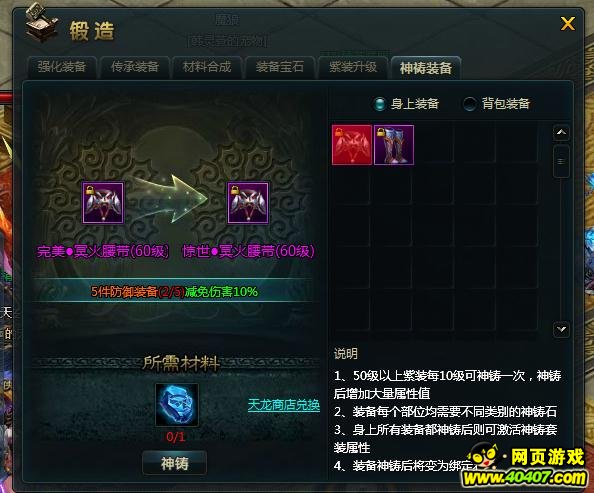
Task: Select the red belt equipment icon
Action: [x=352, y=145]
